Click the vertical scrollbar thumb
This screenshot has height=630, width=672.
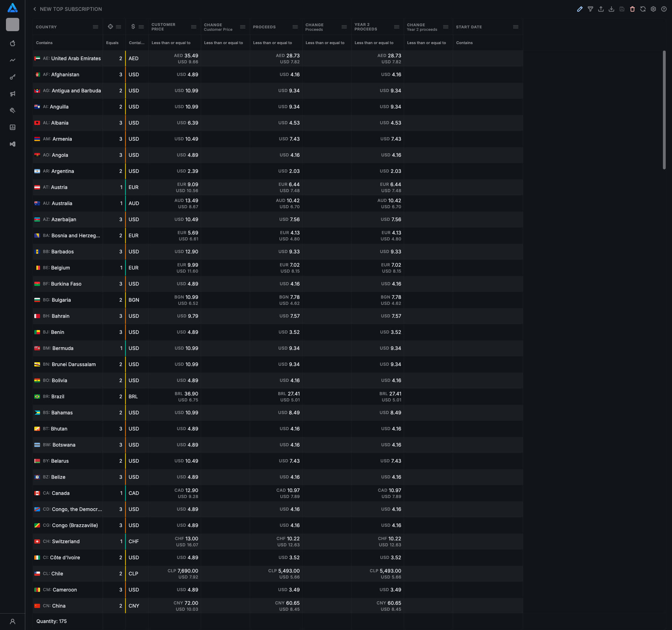click(x=664, y=110)
